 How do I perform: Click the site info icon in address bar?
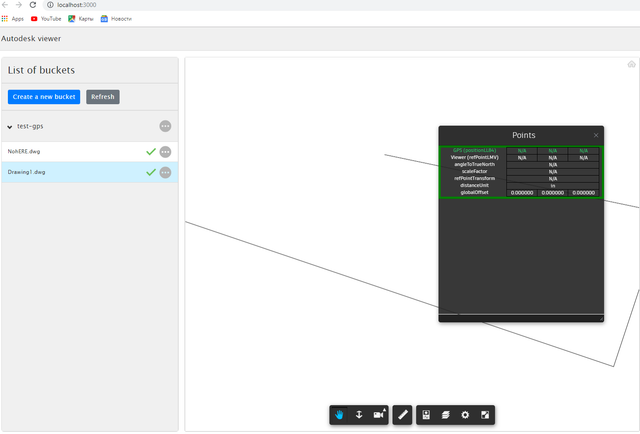coord(50,5)
